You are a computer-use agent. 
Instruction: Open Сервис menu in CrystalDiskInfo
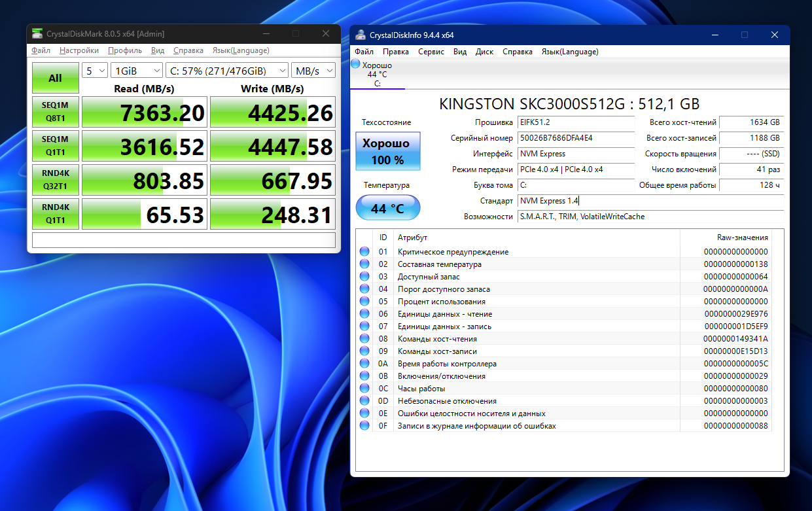pos(431,52)
